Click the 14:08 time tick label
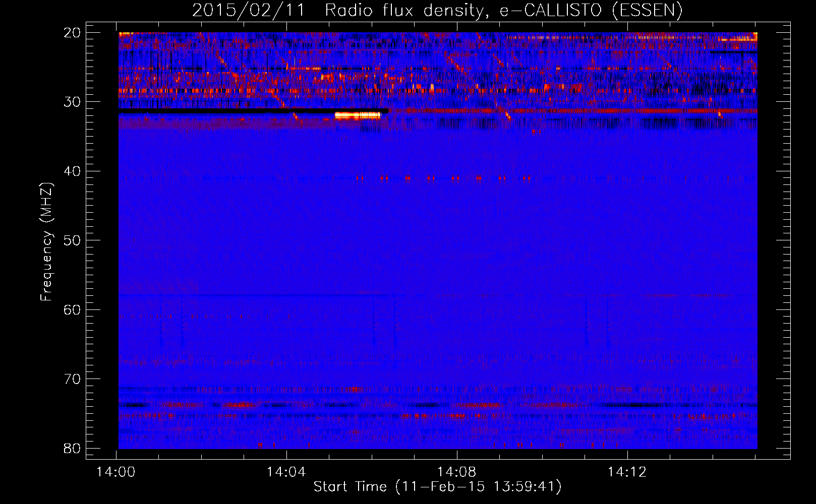The image size is (816, 504). coord(457,472)
